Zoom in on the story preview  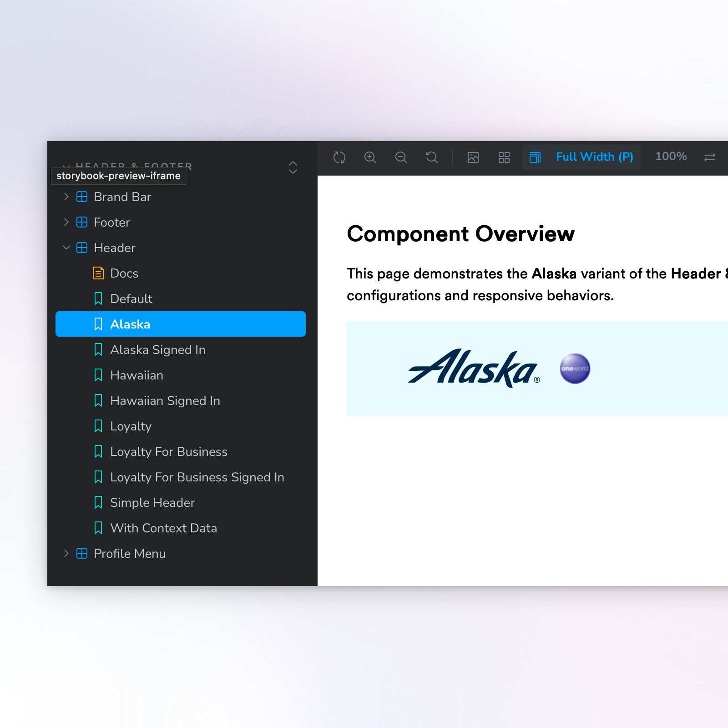tap(370, 157)
